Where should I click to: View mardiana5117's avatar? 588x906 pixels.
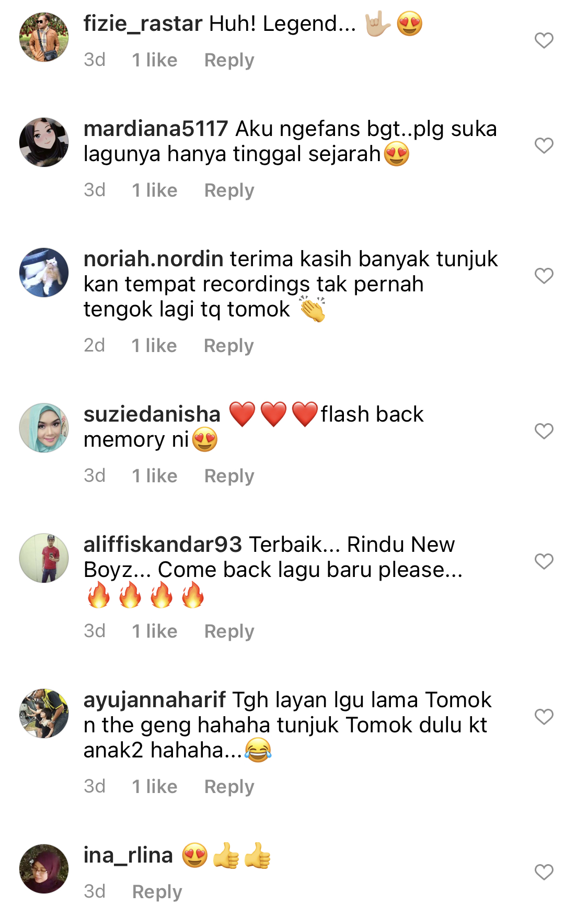click(x=44, y=142)
